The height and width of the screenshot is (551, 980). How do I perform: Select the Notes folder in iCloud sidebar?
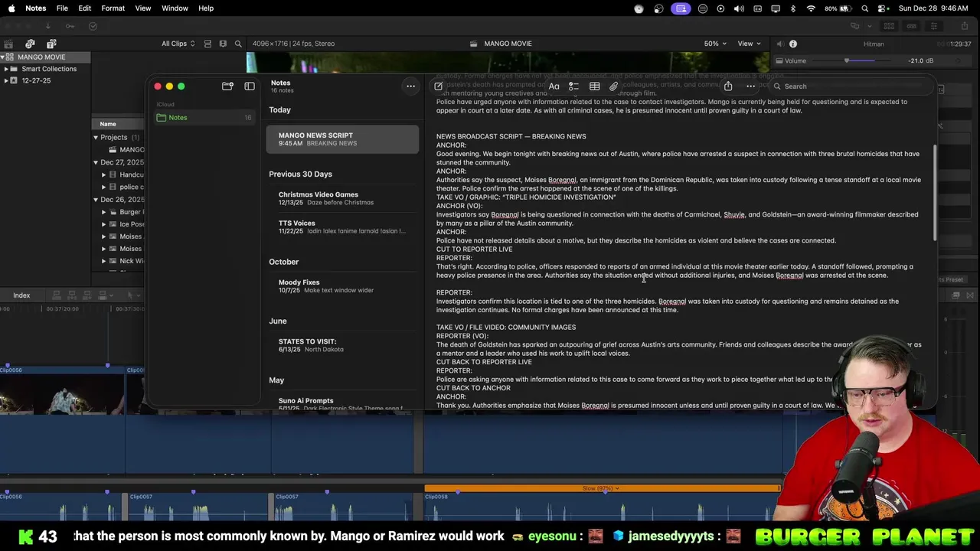click(204, 118)
